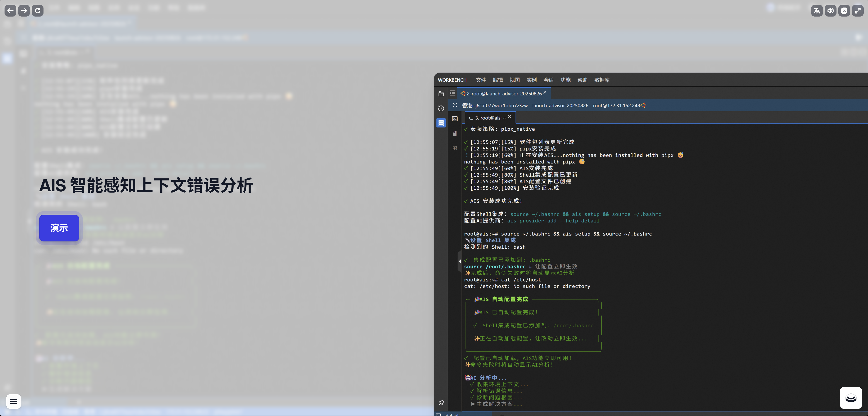
Task: Go forward with the right arrow button
Action: tap(24, 10)
